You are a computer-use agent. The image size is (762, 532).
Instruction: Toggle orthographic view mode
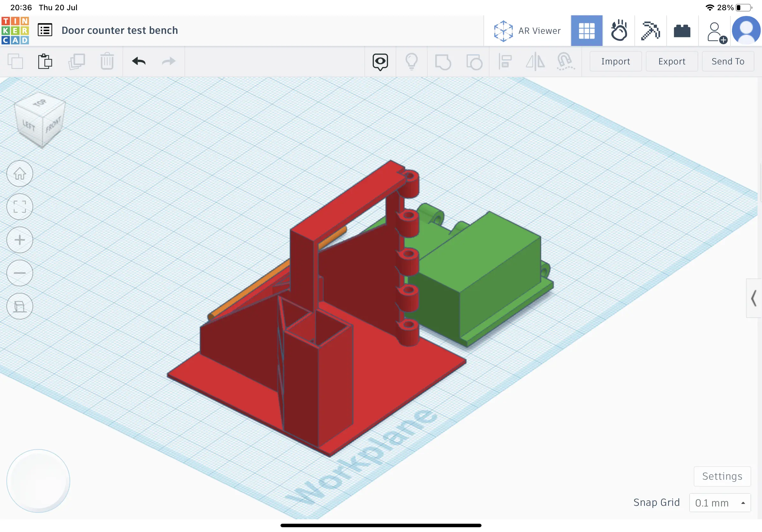tap(19, 306)
